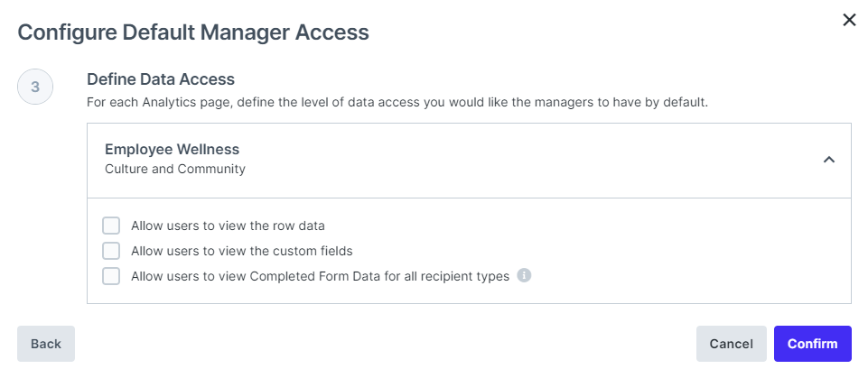Collapse Employee Wellness section using chevron
Image resolution: width=868 pixels, height=369 pixels.
coord(828,160)
